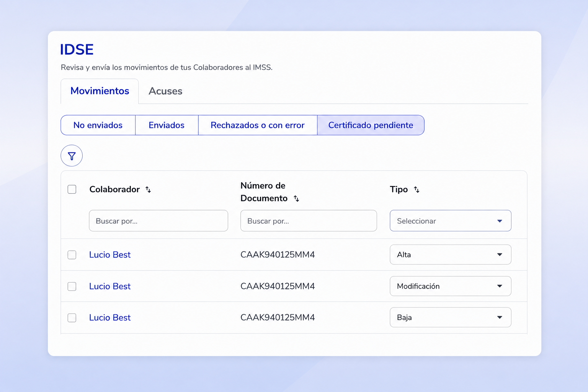
Task: Select the Certificado pendiente tab
Action: pos(371,125)
